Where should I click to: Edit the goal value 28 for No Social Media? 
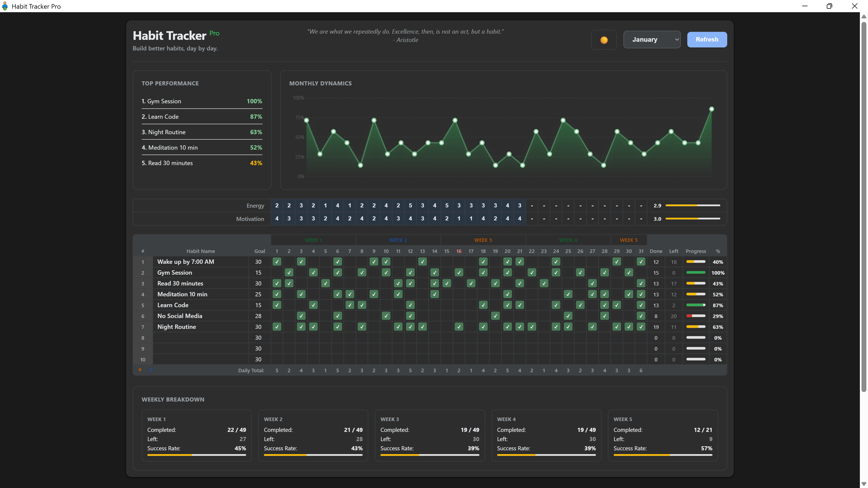(258, 316)
